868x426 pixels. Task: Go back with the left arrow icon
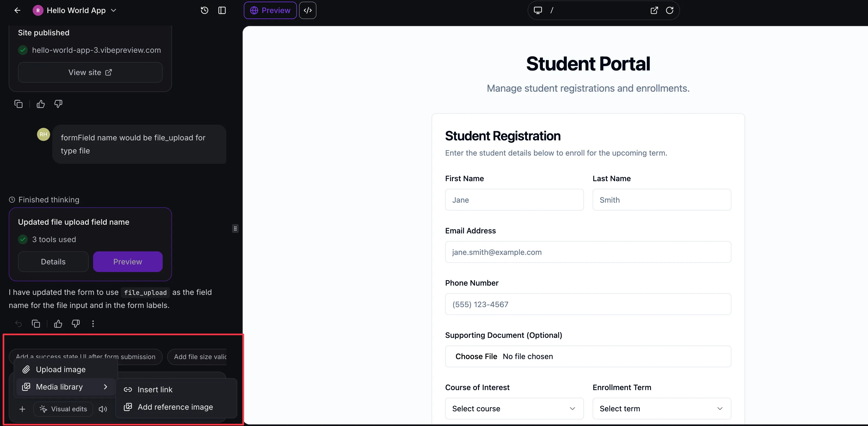(17, 10)
